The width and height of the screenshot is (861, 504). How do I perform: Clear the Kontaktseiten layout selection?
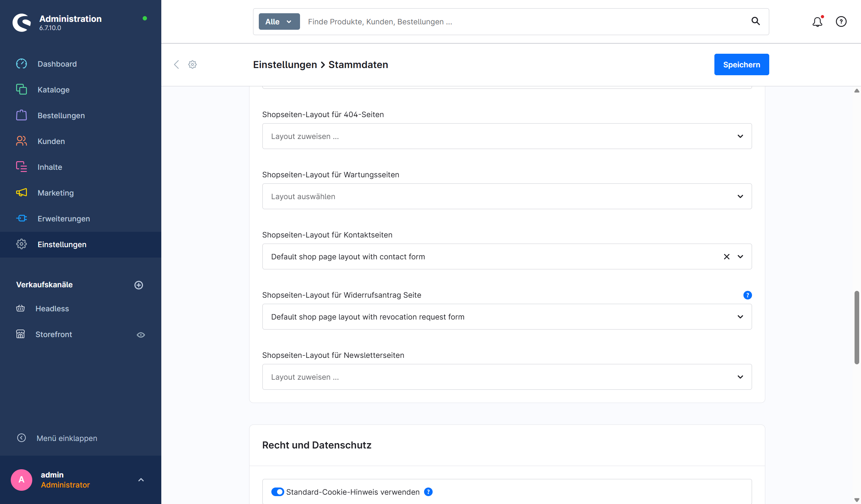click(727, 257)
